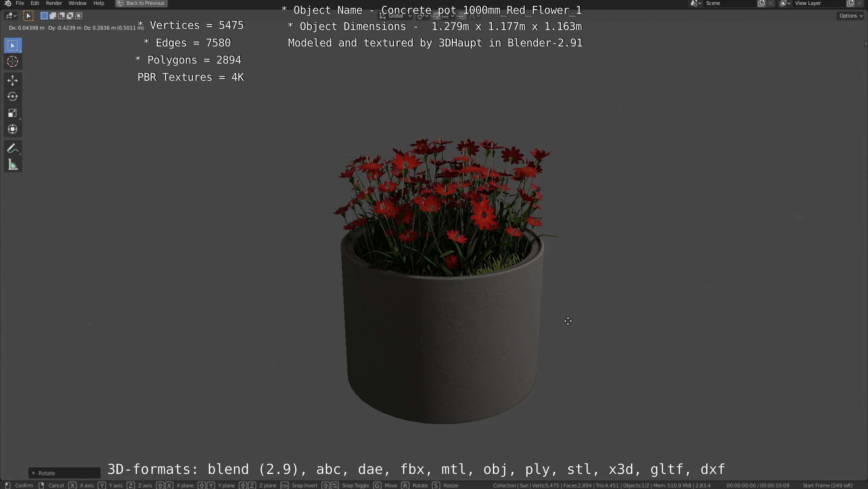Viewport: 868px width, 489px height.
Task: Select the Cursor tool
Action: [x=13, y=62]
